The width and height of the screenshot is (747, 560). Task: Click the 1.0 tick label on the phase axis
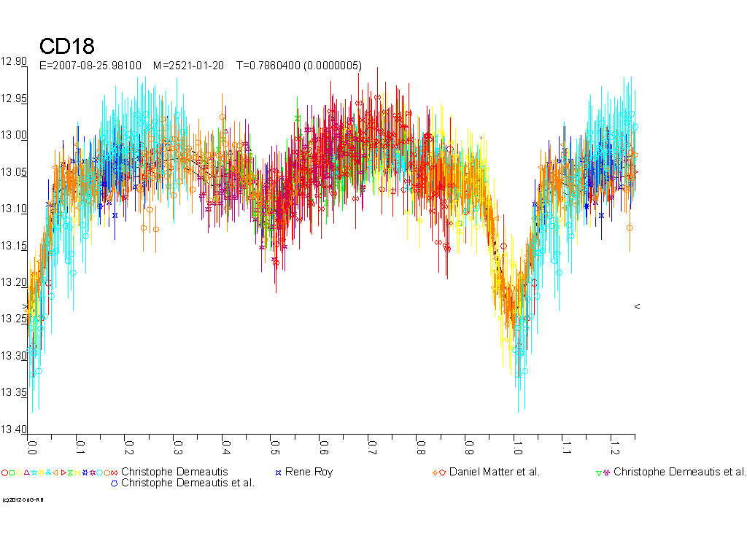[516, 443]
